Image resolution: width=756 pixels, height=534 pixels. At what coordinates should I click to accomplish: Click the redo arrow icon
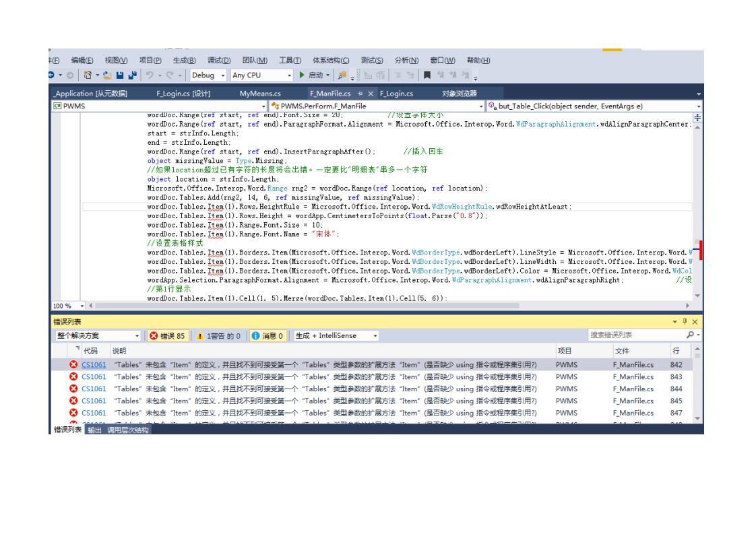(170, 75)
